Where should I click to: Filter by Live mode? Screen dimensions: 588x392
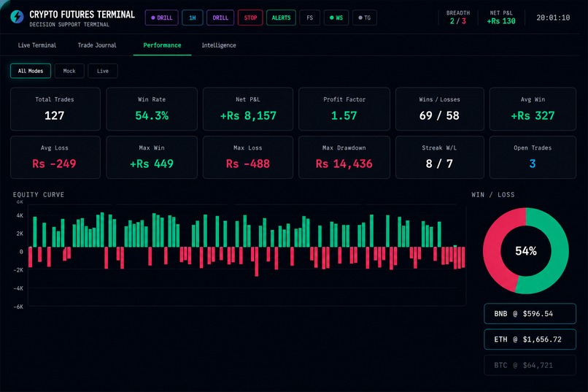pos(103,71)
